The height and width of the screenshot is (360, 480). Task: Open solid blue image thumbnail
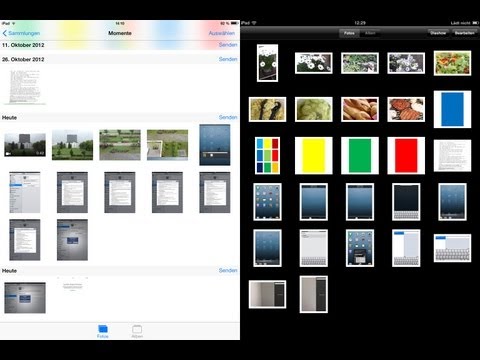coord(452,109)
